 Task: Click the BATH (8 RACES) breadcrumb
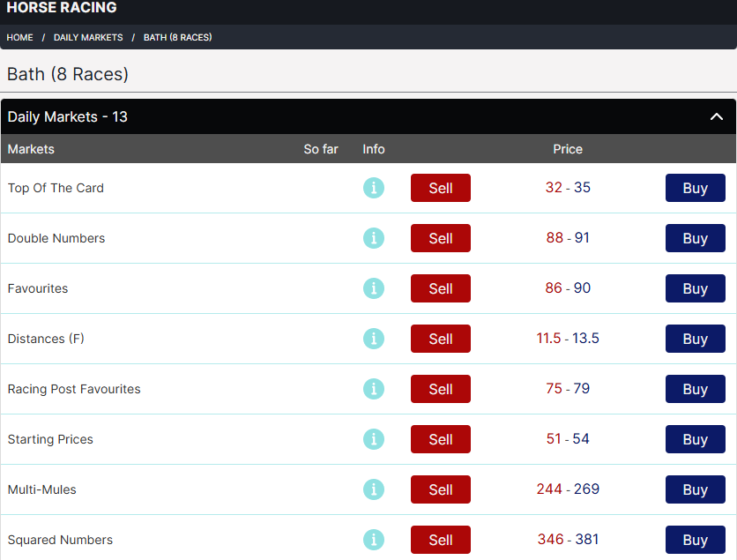coord(177,38)
